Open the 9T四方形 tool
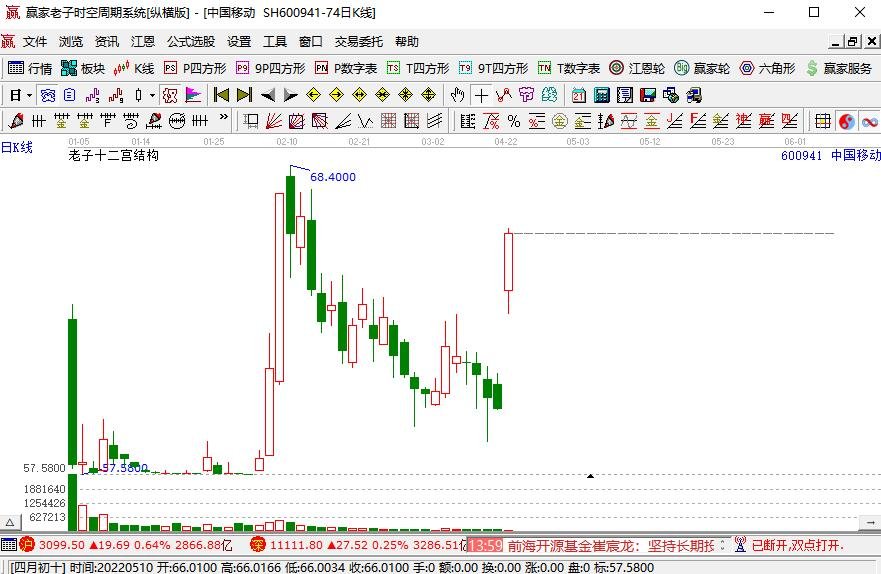This screenshot has width=881, height=574. 493,69
